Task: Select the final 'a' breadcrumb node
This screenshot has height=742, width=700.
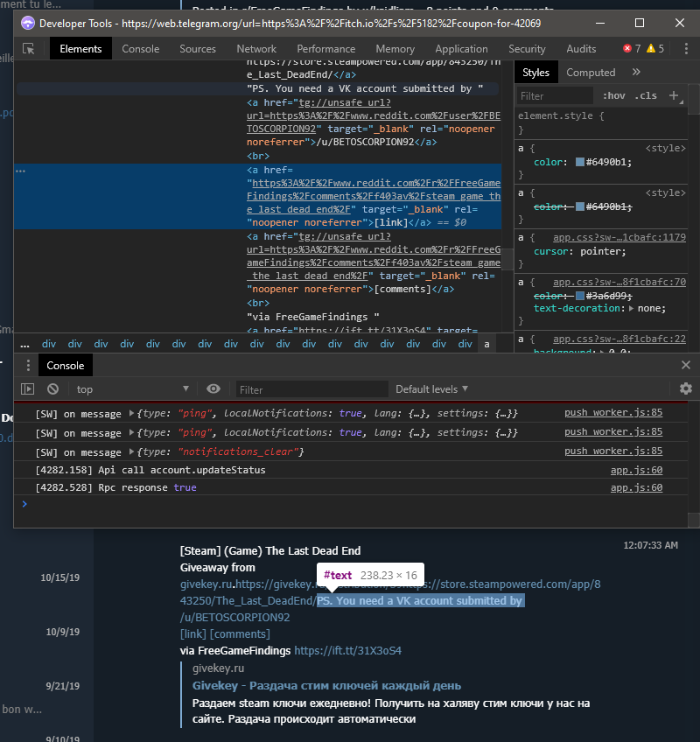Action: tap(486, 344)
